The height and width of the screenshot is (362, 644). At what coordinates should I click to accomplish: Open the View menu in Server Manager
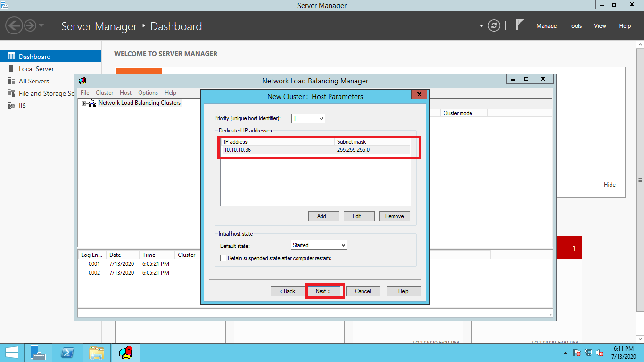600,26
